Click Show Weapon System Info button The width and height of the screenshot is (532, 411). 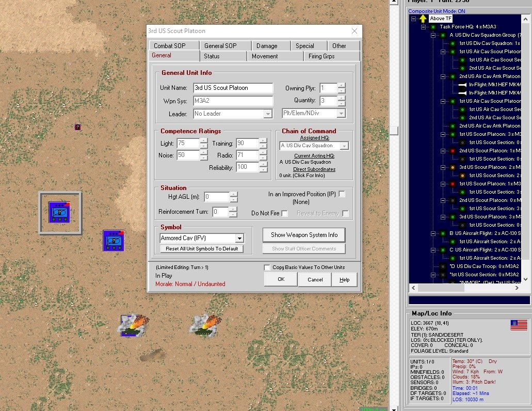(304, 235)
